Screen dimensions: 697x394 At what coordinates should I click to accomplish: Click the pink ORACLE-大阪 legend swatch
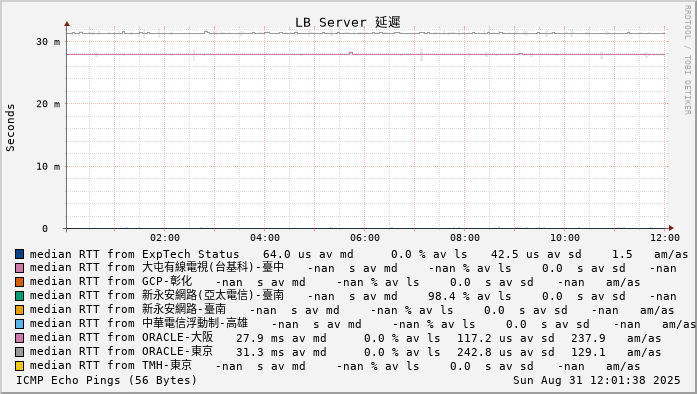[x=19, y=338]
